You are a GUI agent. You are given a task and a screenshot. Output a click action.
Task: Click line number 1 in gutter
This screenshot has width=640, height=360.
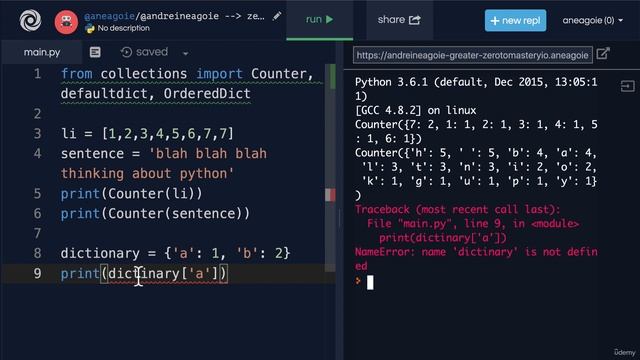[x=37, y=74]
